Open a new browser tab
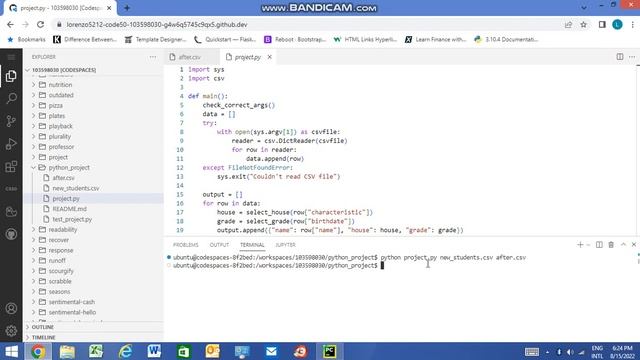Screen dimensions: 640x360 (x=127, y=8)
